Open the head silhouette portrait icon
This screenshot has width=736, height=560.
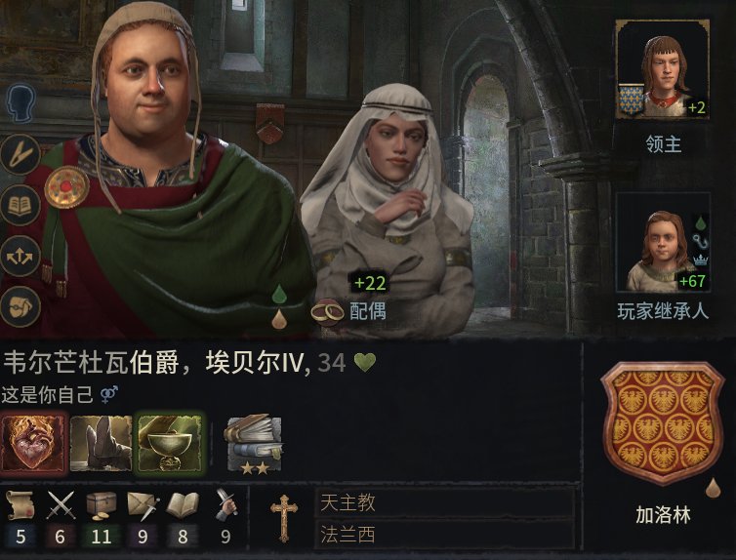[20, 104]
